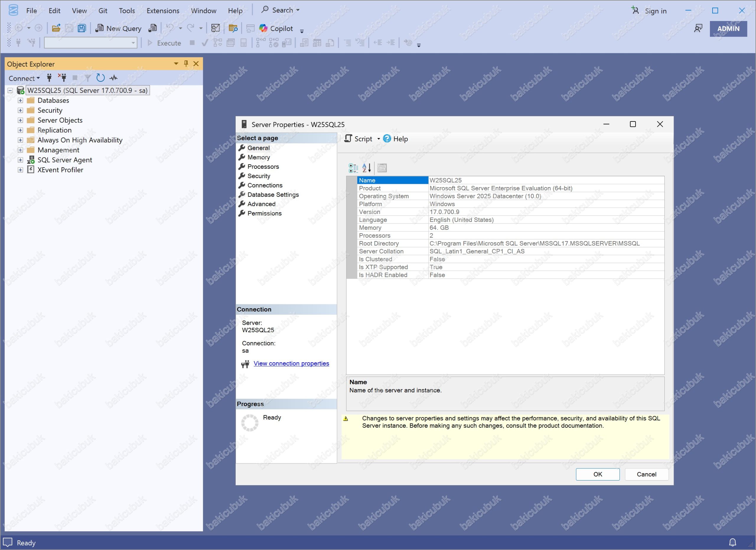Click the Categorized view icon in properties grid

353,168
